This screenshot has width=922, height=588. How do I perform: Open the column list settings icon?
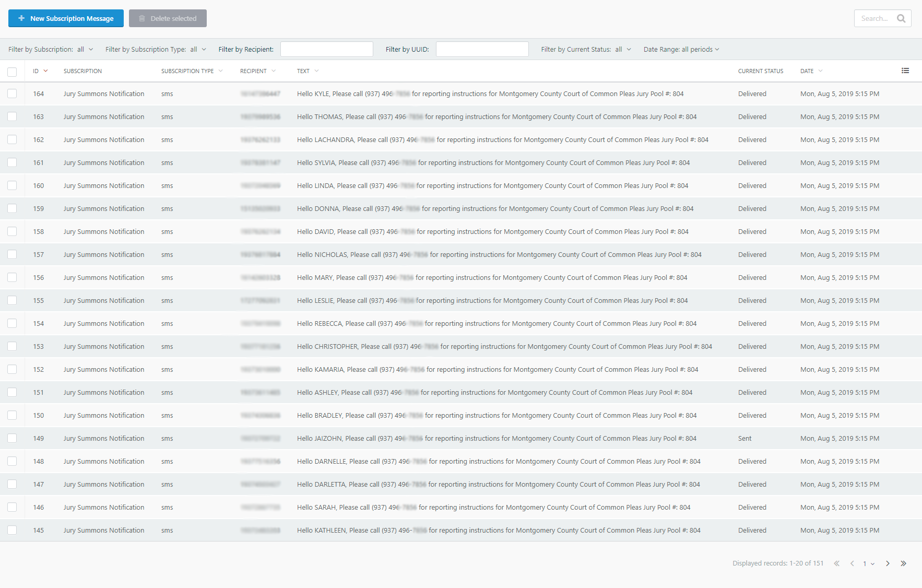click(905, 71)
